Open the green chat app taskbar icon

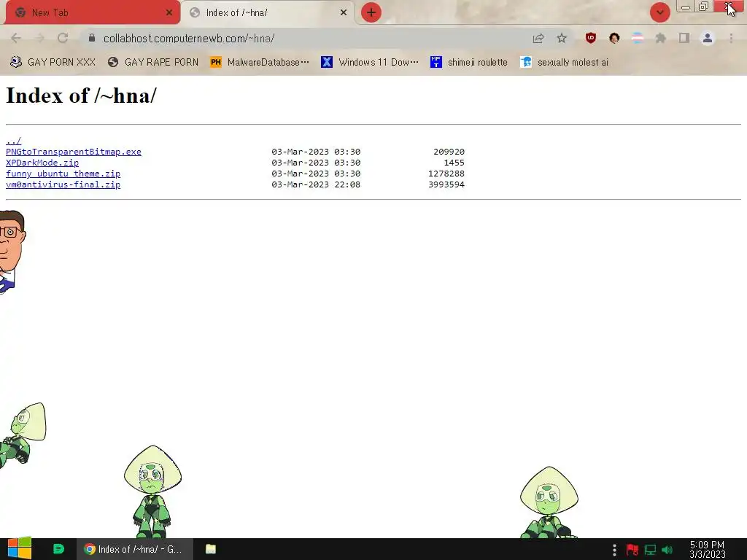click(x=58, y=549)
